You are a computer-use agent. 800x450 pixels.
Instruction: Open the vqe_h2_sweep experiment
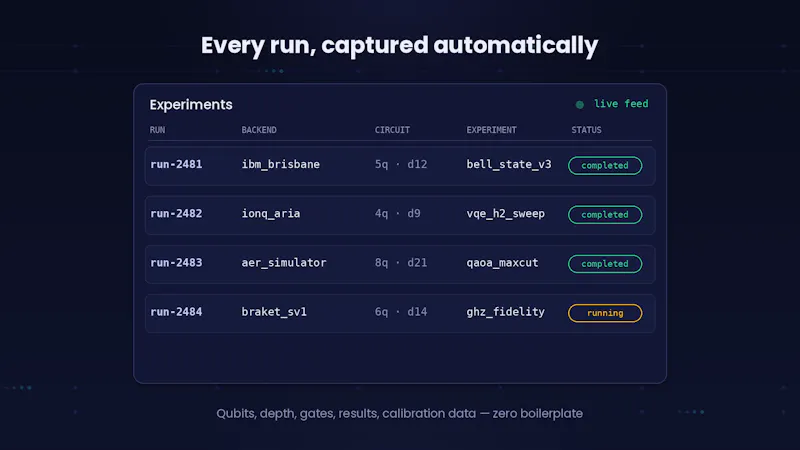click(x=506, y=213)
